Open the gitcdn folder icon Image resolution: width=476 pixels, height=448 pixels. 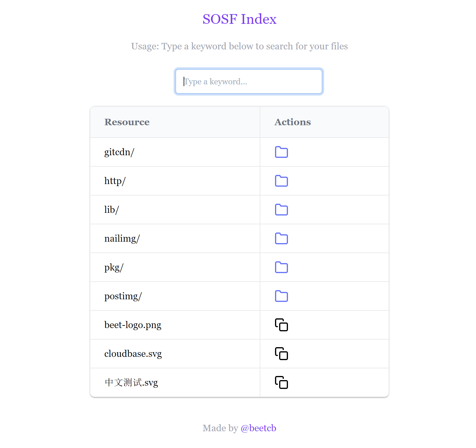(x=281, y=152)
